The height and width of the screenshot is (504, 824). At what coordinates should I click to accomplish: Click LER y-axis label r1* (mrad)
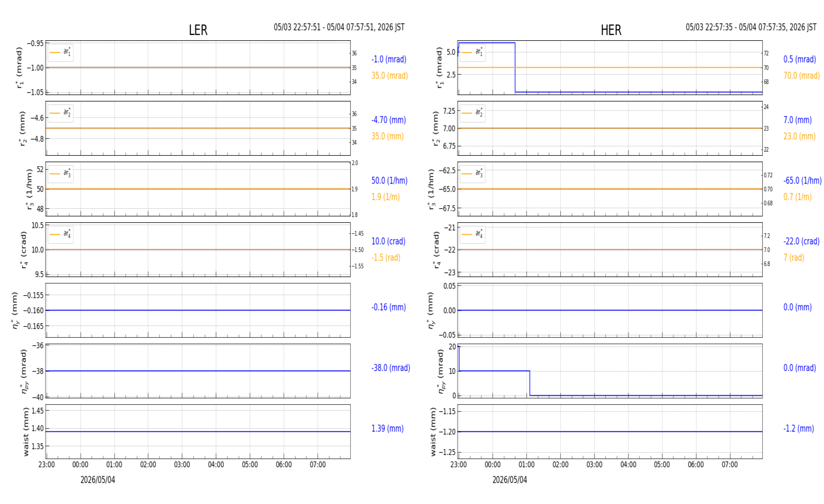point(19,68)
